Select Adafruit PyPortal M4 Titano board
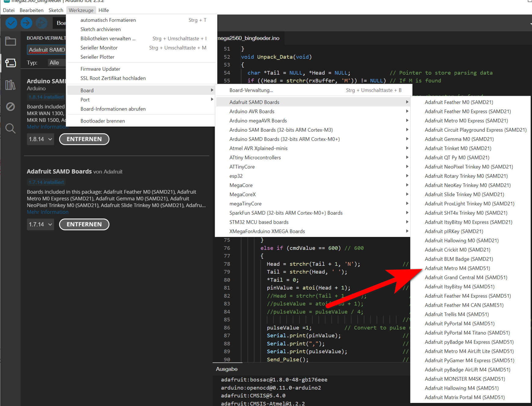532x406 pixels. 471,333
